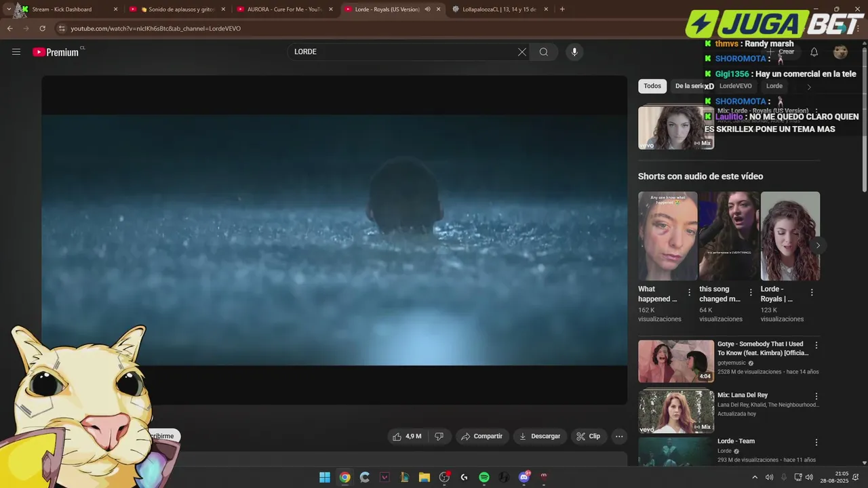The width and height of the screenshot is (868, 488).
Task: Open File Explorer from taskbar
Action: [425, 477]
